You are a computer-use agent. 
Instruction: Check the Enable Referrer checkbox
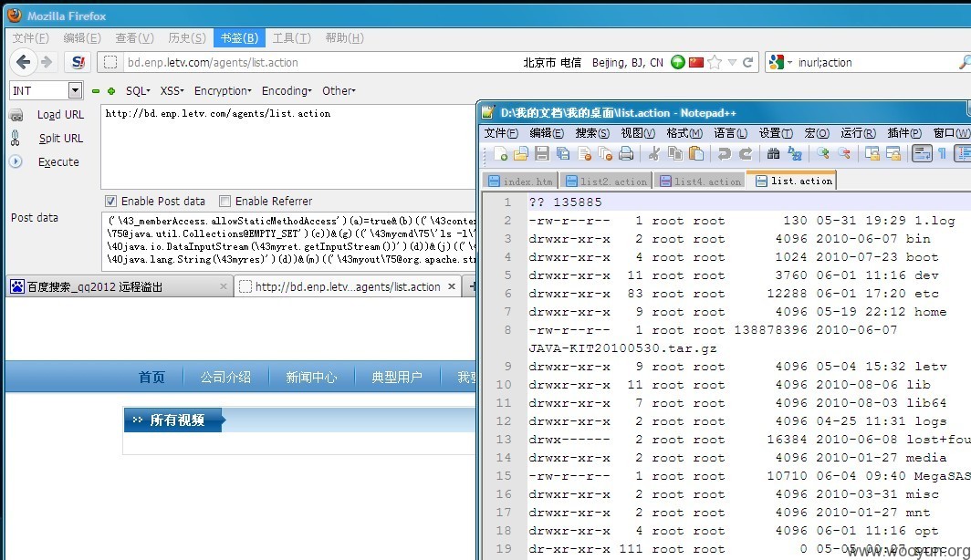click(224, 201)
